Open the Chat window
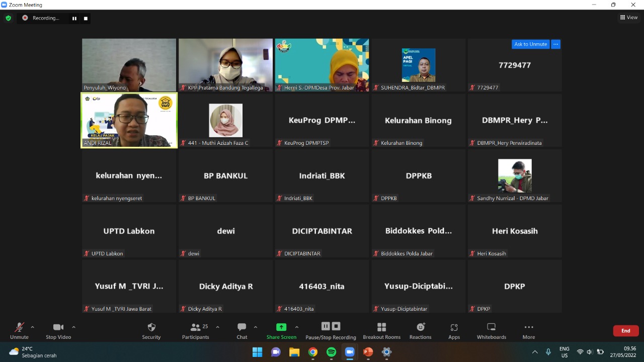 pyautogui.click(x=242, y=330)
